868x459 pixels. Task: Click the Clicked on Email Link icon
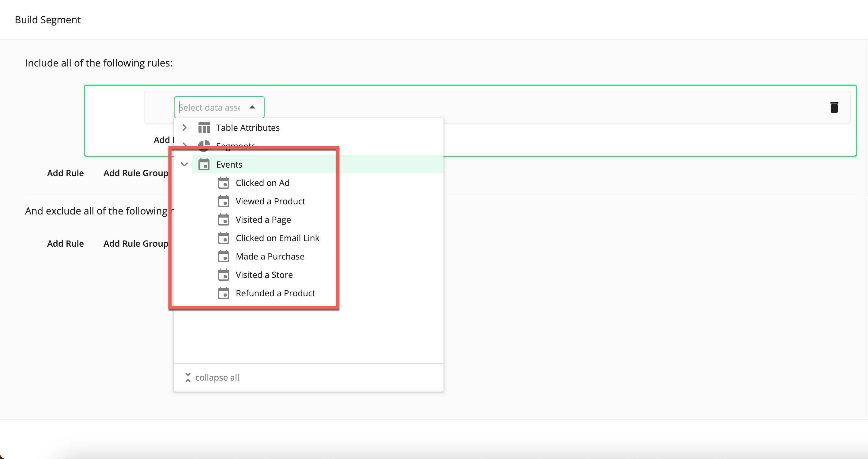coord(223,238)
